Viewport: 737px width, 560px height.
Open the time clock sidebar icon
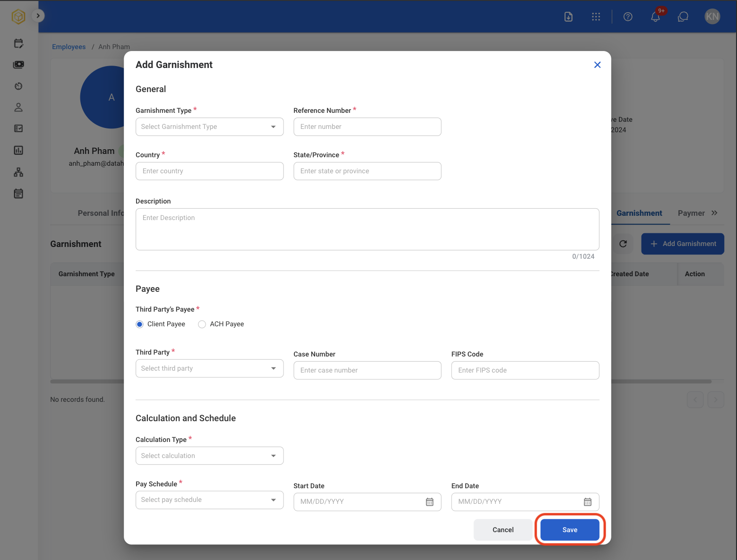coord(18,86)
